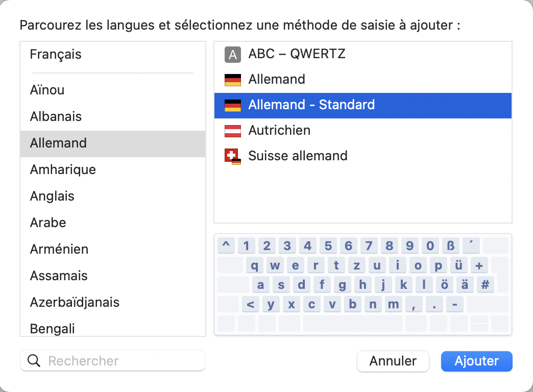Click the Austrian flag icon
Image resolution: width=533 pixels, height=392 pixels.
233,131
